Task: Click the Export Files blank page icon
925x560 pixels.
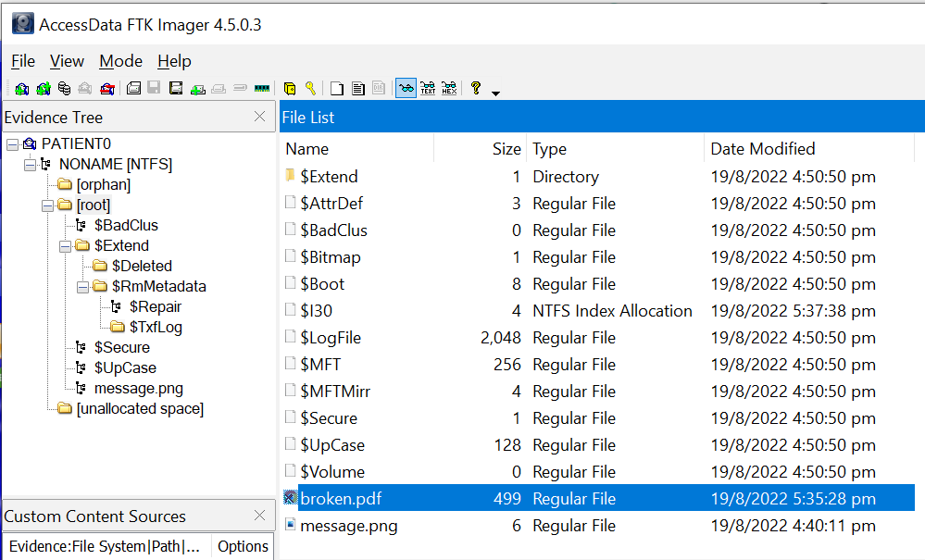Action: [x=337, y=89]
